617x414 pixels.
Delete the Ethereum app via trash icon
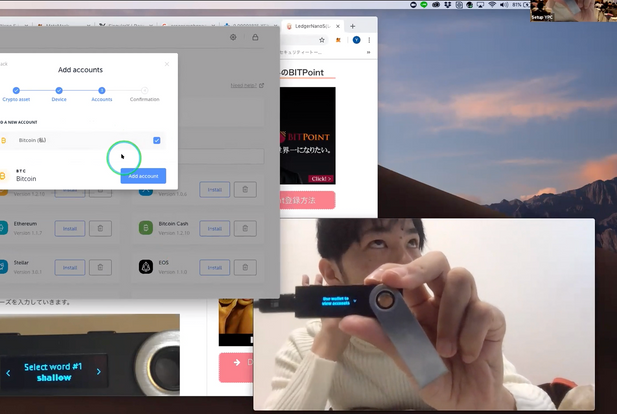100,229
